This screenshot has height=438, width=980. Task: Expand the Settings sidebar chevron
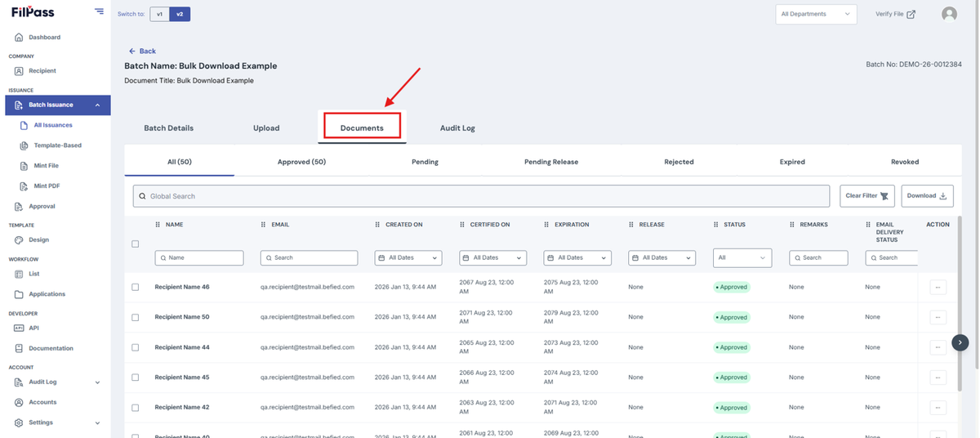click(x=98, y=423)
